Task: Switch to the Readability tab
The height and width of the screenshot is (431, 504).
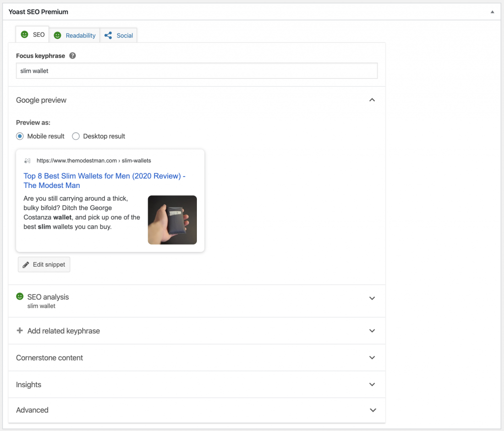Action: [x=75, y=35]
